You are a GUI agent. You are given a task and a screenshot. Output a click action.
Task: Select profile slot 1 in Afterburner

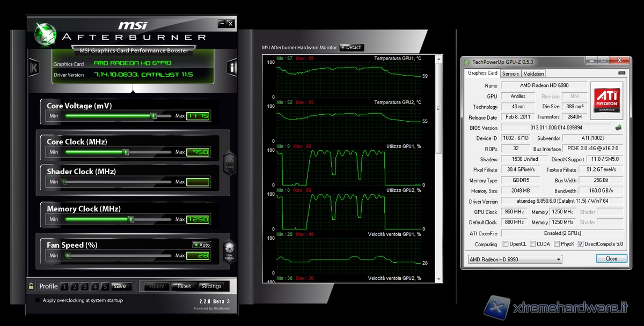click(63, 286)
